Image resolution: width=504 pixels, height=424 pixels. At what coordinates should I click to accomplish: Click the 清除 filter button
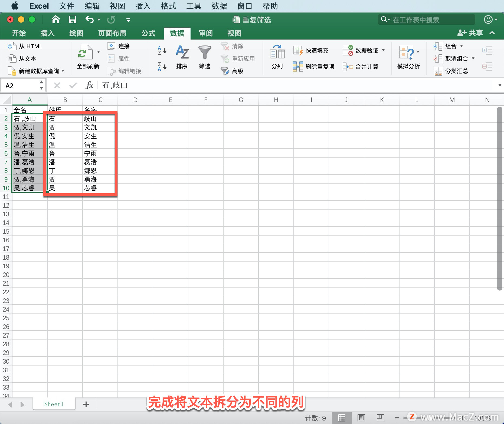pos(232,46)
